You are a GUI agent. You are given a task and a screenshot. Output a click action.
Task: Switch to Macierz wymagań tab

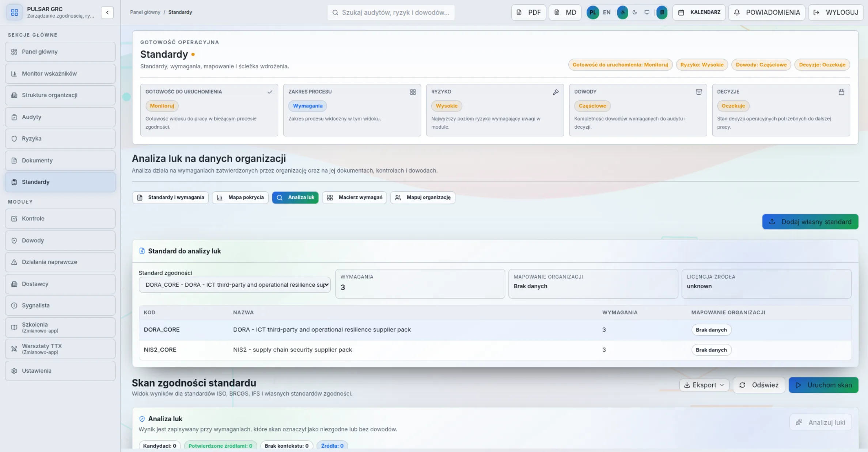coord(354,197)
